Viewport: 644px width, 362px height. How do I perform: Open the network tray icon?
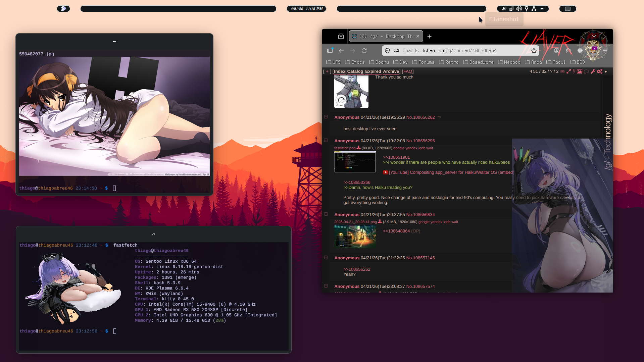click(534, 9)
